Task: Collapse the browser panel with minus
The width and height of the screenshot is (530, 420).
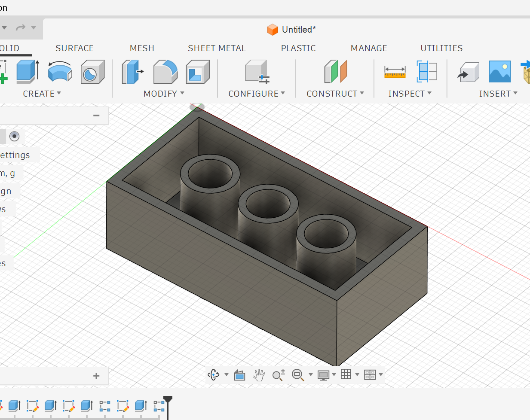Action: (96, 116)
